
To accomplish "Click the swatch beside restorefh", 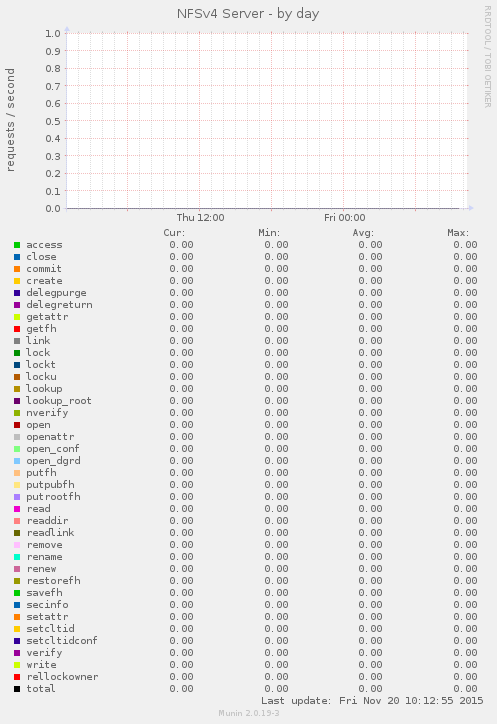I will click(17, 581).
